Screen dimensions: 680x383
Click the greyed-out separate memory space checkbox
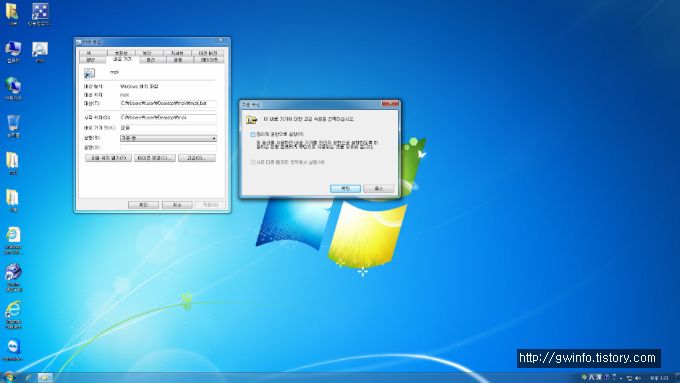(x=252, y=162)
